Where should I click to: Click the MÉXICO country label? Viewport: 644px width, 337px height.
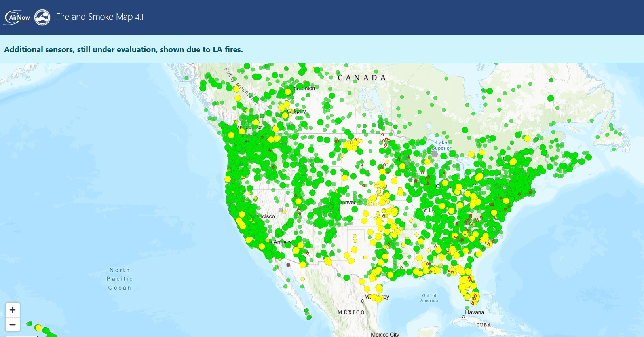click(x=351, y=312)
